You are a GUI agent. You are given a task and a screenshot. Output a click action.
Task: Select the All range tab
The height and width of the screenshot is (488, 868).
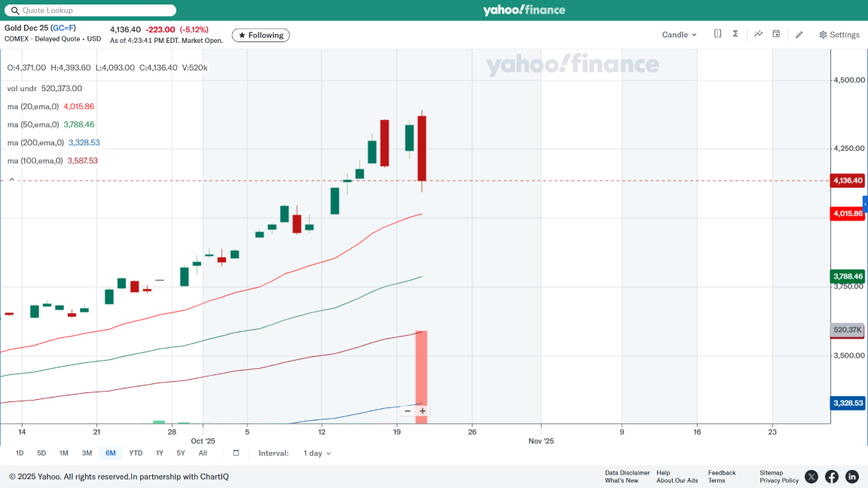203,453
